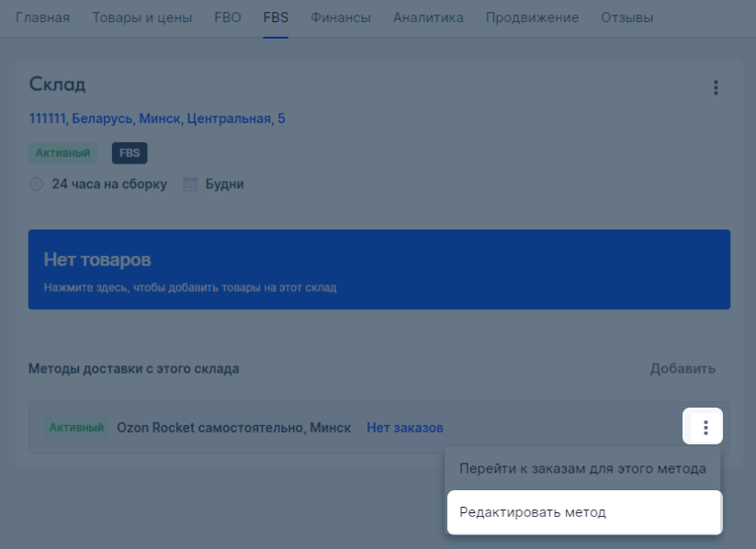The width and height of the screenshot is (756, 549).
Task: Click the clock icon near 24 часа
Action: pos(36,185)
